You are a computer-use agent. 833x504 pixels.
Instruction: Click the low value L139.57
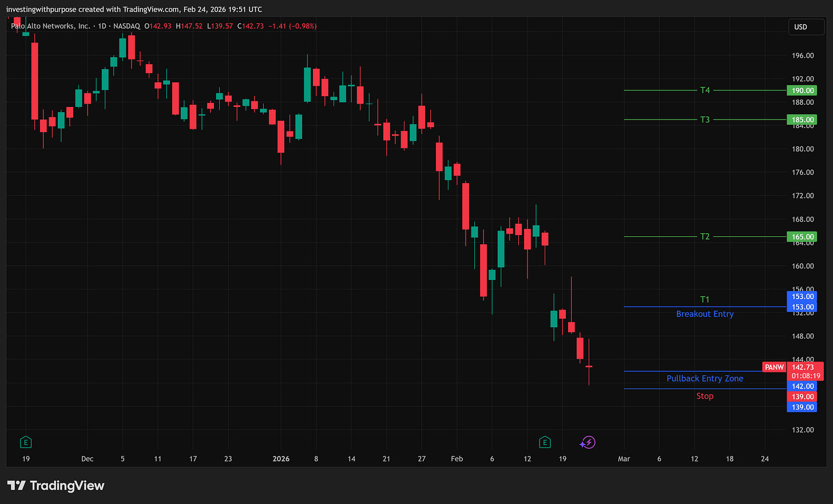[220, 26]
